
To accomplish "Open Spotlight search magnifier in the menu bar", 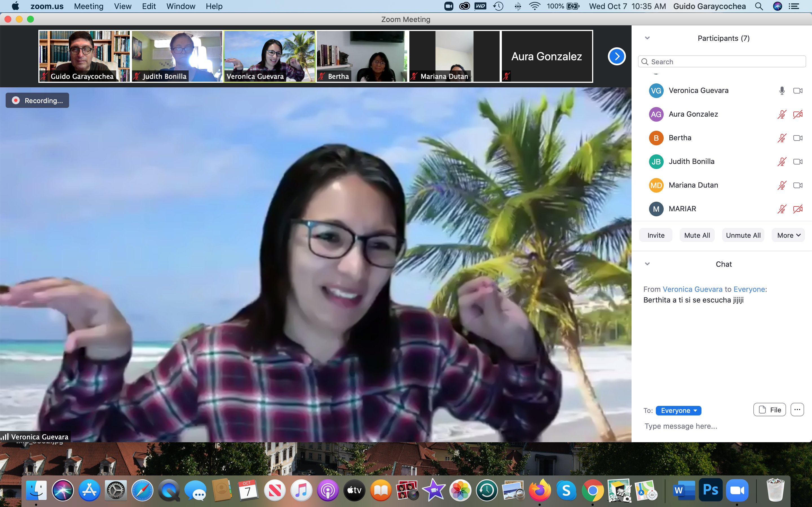I will 759,6.
